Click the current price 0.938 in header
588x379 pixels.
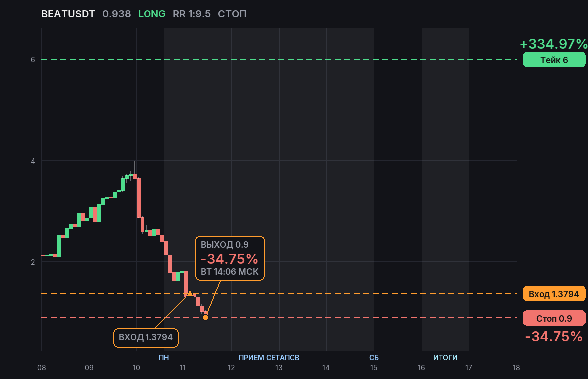pyautogui.click(x=117, y=14)
